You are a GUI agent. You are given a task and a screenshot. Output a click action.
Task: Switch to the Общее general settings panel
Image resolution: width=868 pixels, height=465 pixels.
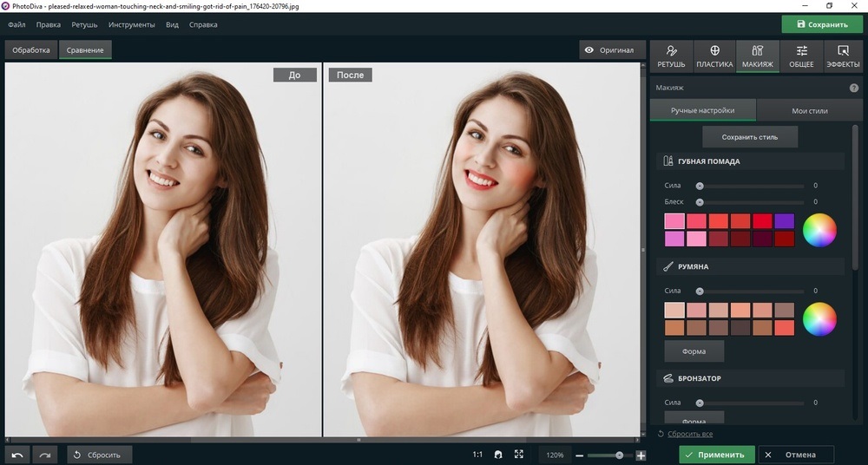tap(801, 56)
